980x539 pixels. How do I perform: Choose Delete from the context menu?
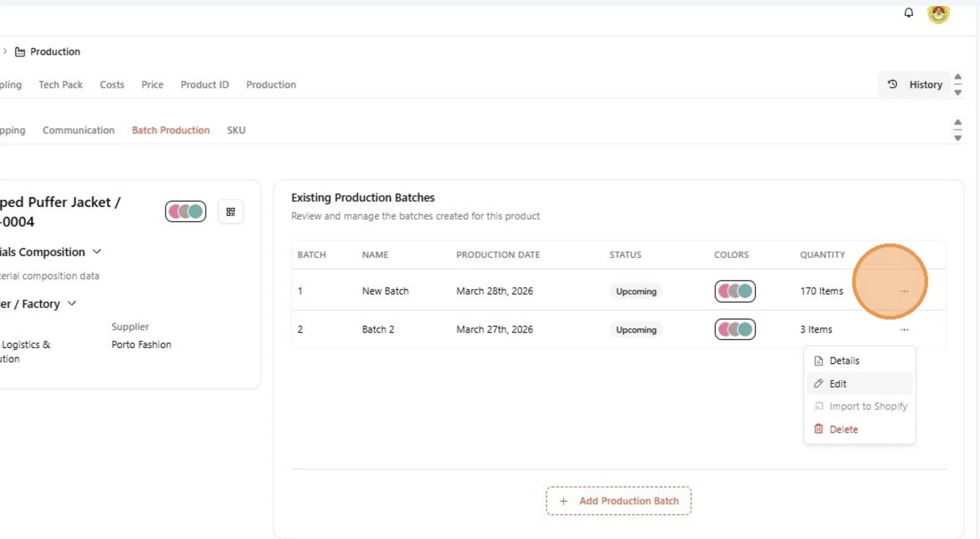pos(860,429)
